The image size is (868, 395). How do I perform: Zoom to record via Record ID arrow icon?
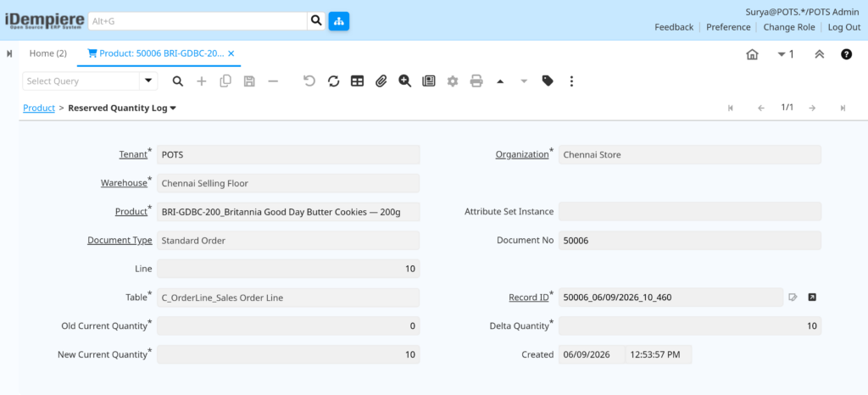(811, 298)
